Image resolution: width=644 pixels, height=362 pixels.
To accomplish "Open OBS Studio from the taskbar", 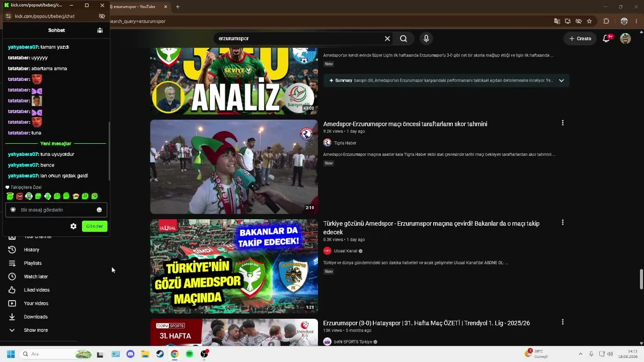I will tap(204, 354).
